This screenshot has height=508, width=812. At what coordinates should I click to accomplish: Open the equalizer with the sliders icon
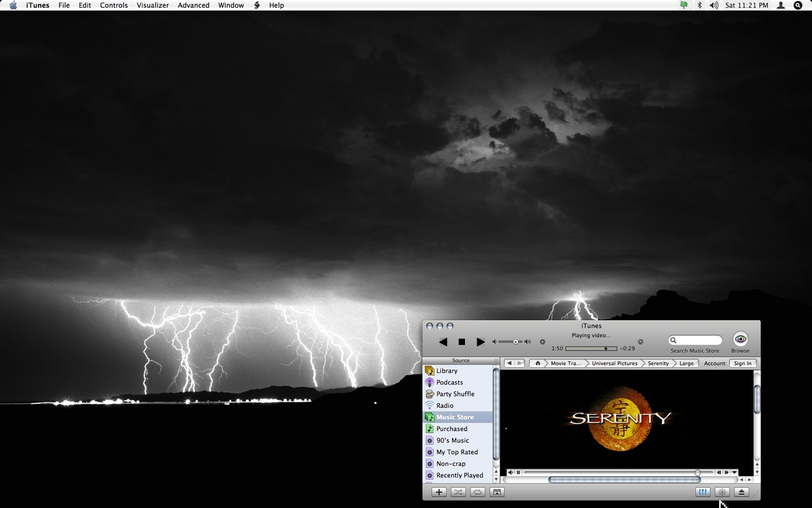pyautogui.click(x=702, y=492)
